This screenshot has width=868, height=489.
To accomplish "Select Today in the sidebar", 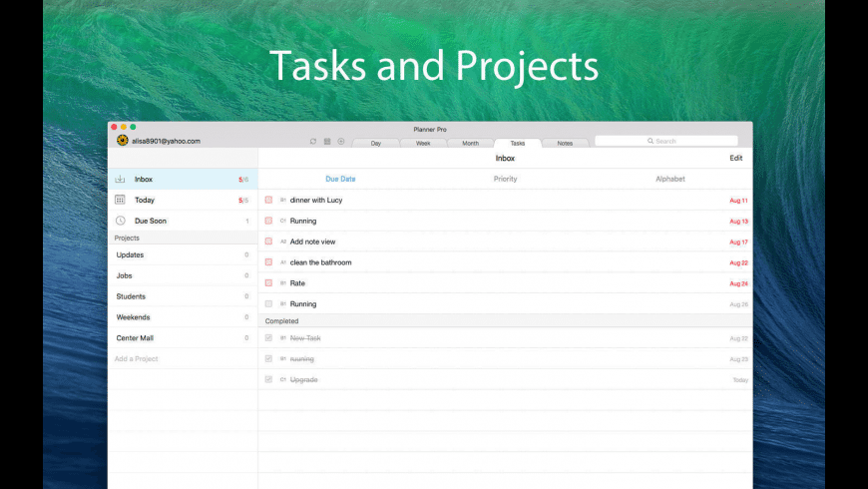I will (x=183, y=200).
